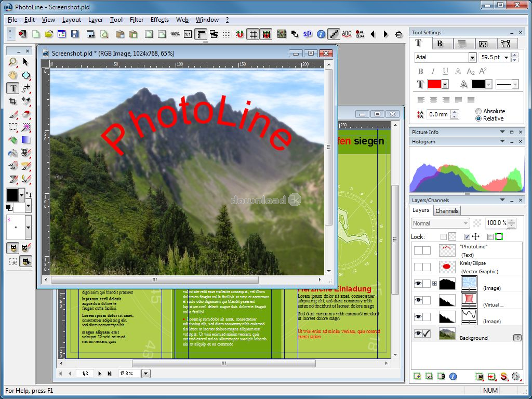Viewport: 532px width, 399px height.
Task: Click the next right arrow toolbar icon
Action: coord(386,34)
